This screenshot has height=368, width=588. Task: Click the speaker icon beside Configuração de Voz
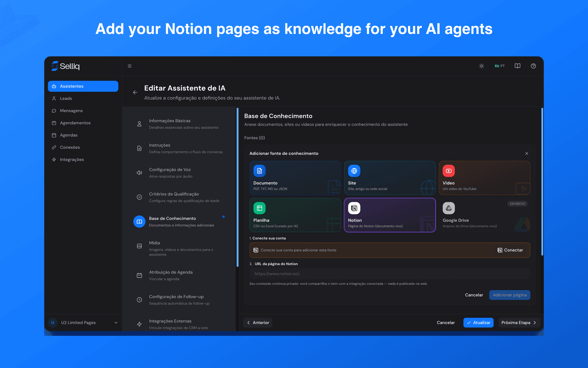tap(139, 173)
